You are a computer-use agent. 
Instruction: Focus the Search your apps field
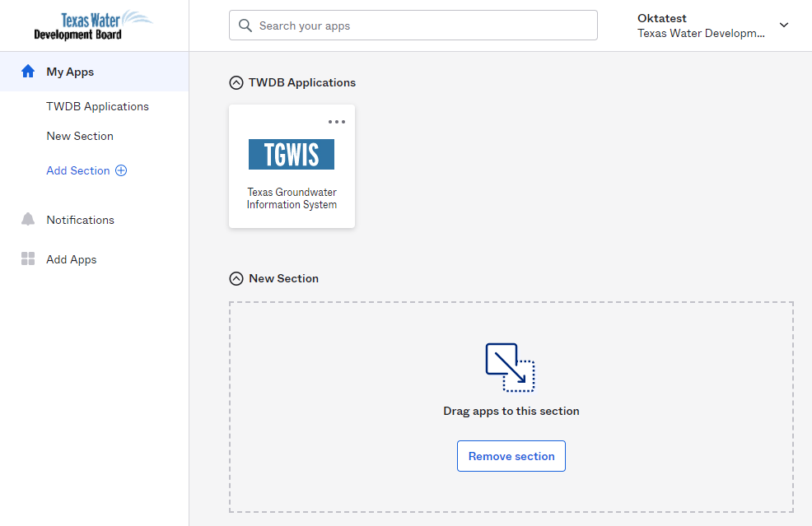pos(413,26)
